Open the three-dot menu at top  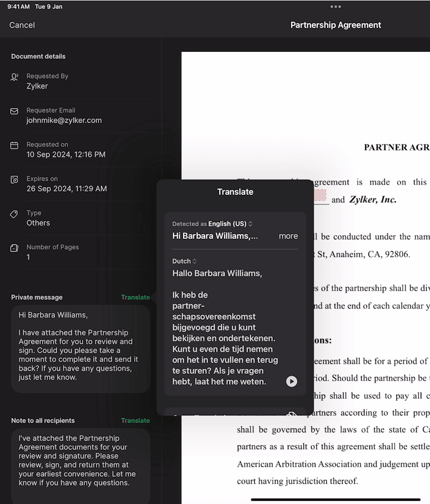pos(335,7)
